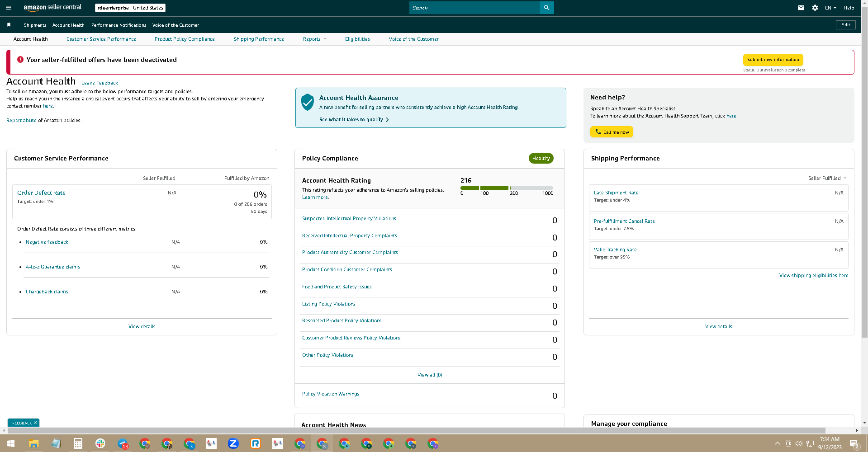Open Windows Start menu
The height and width of the screenshot is (452, 868).
tap(11, 443)
